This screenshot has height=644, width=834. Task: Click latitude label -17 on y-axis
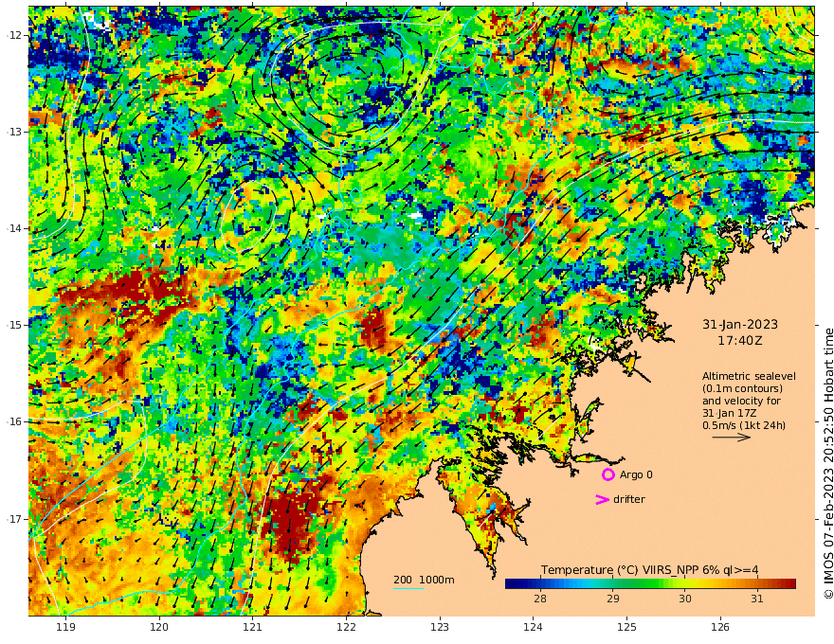pyautogui.click(x=14, y=519)
